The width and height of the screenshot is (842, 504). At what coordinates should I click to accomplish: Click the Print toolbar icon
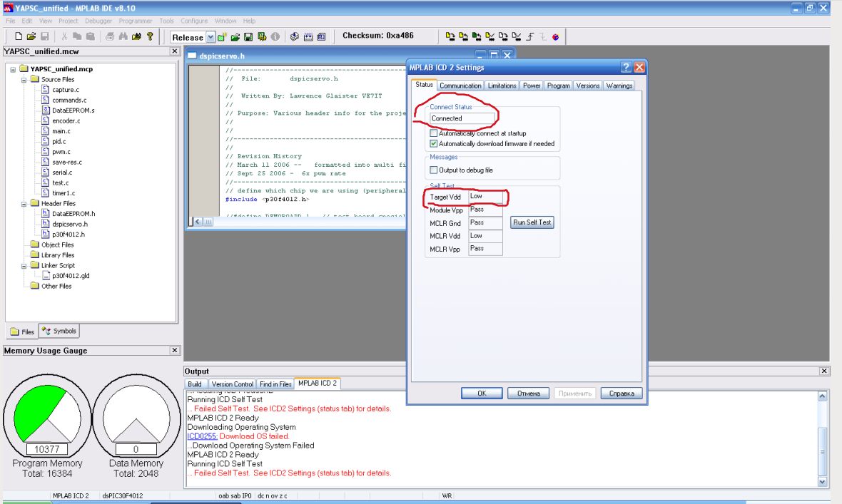pyautogui.click(x=110, y=36)
